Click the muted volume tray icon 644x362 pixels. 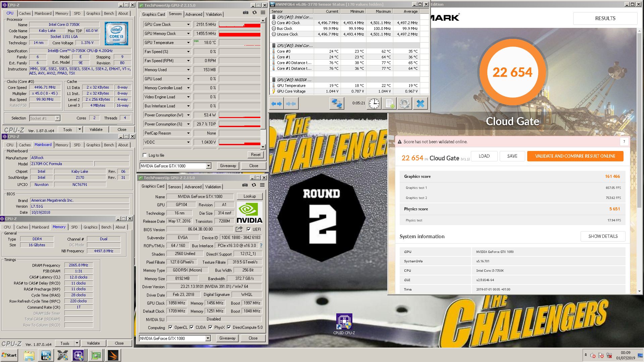click(593, 355)
